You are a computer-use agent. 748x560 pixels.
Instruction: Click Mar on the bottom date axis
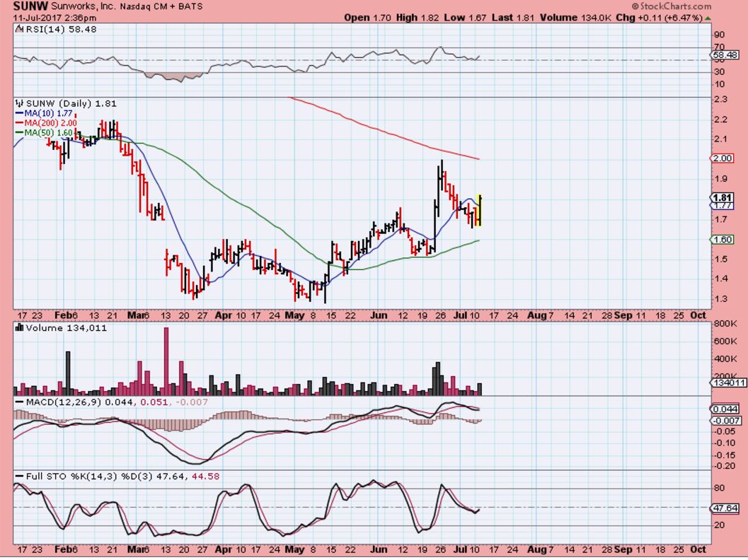136,549
